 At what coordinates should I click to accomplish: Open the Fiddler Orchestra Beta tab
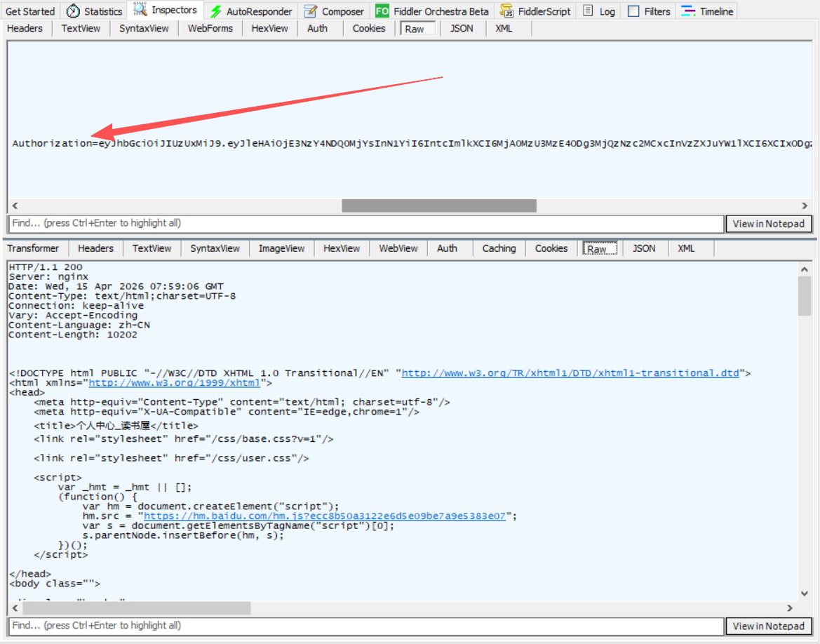432,11
